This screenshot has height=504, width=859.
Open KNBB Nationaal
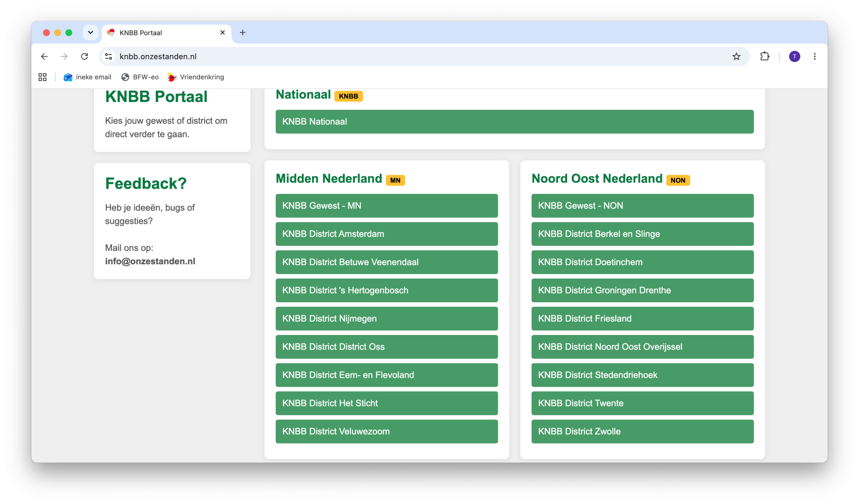(514, 122)
